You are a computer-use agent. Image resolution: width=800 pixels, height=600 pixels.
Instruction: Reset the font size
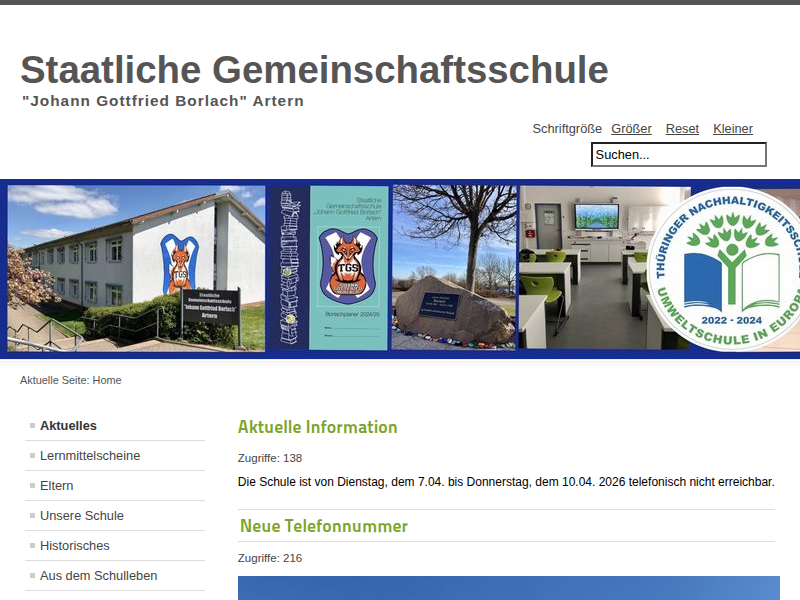682,129
